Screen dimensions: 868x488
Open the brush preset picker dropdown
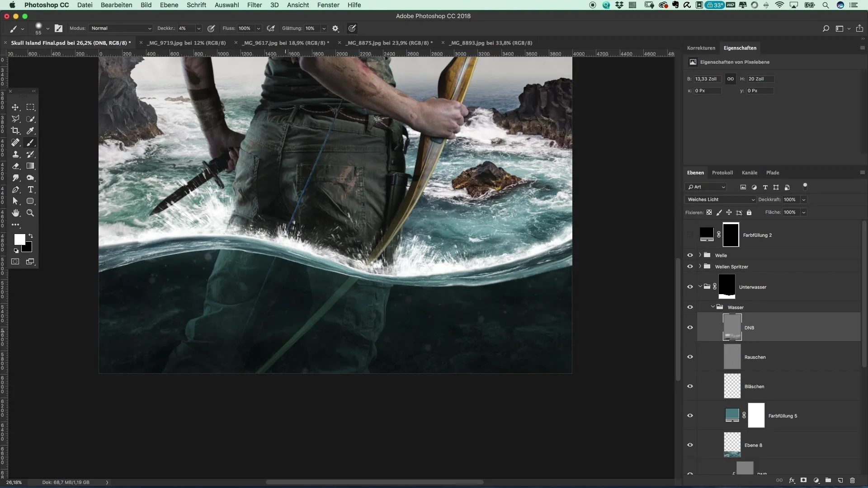coord(47,28)
